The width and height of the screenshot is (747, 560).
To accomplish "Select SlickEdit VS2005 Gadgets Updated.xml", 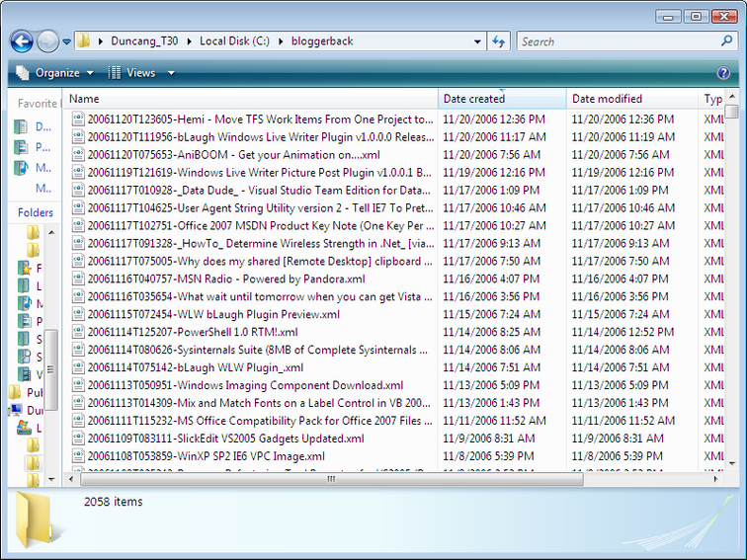I will click(x=226, y=439).
